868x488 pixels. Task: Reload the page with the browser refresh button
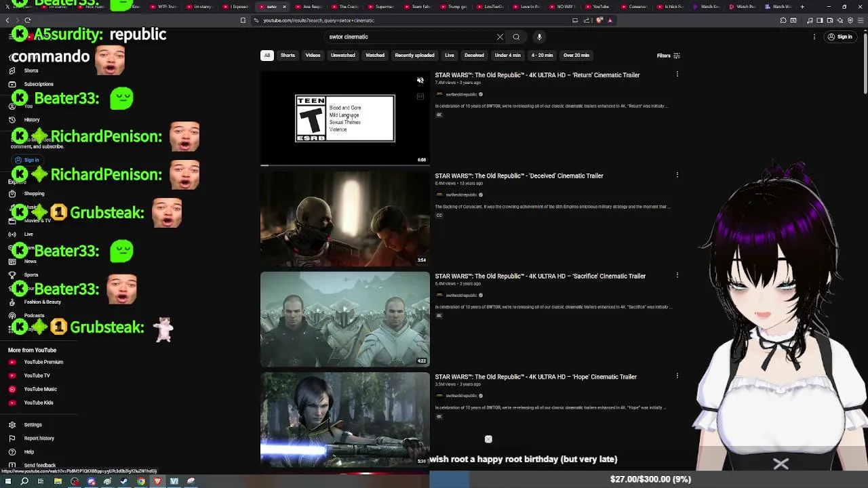coord(28,20)
